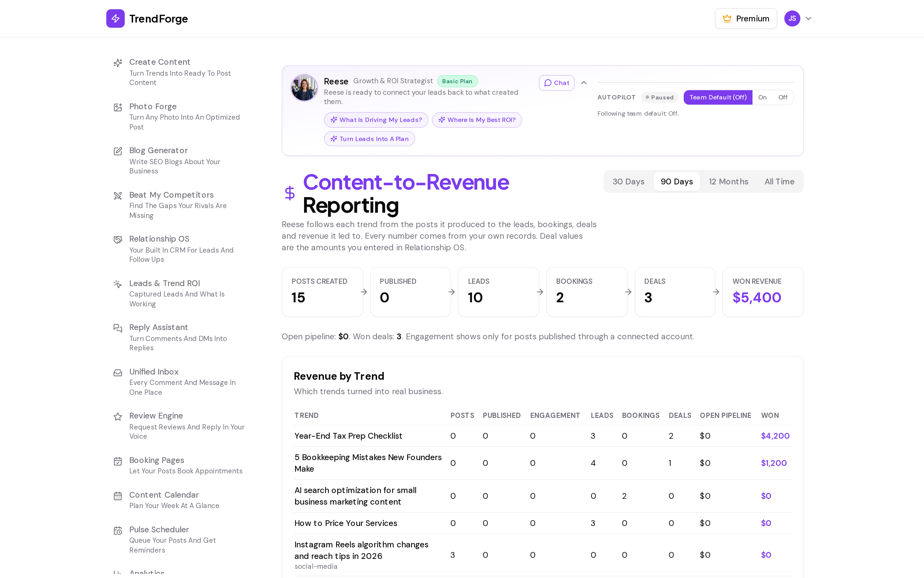Open Create Content sparkle icon
This screenshot has height=578, width=924.
click(118, 63)
